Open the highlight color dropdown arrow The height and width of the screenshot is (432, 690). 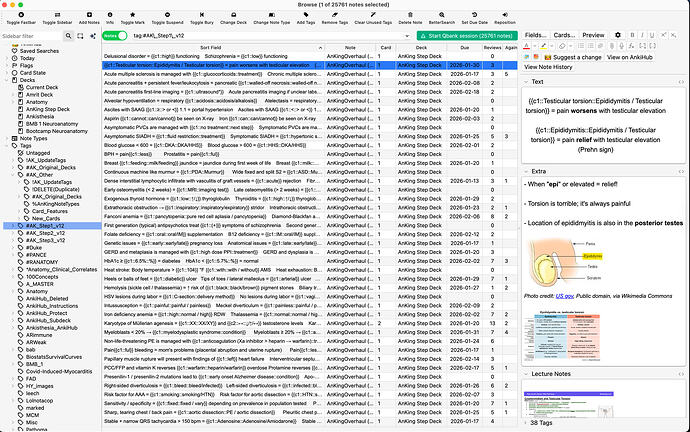(x=551, y=46)
